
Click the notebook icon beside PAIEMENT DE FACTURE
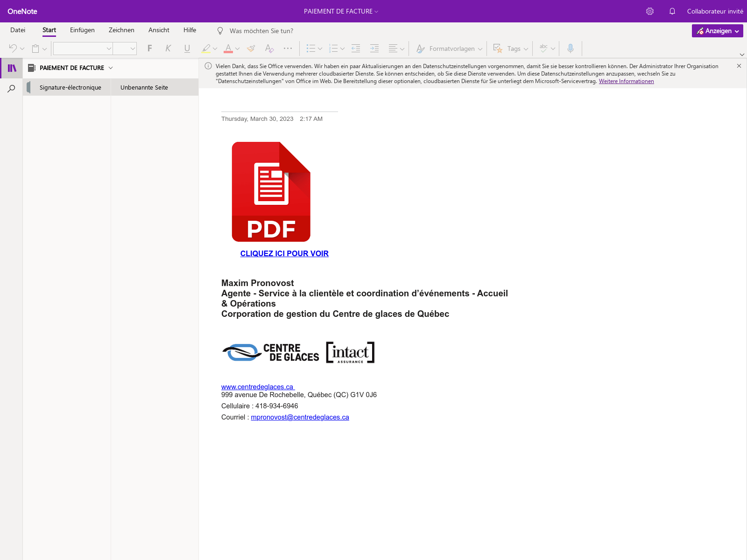pyautogui.click(x=32, y=68)
